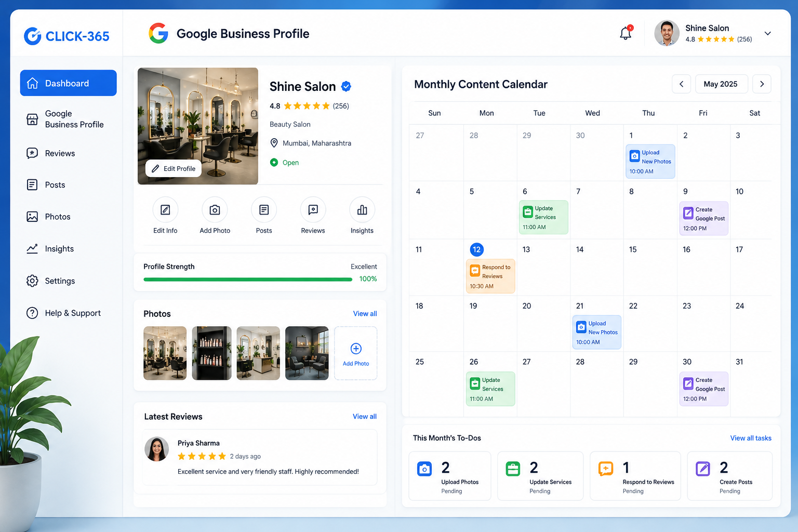Open May 6 Update Services event

[x=543, y=218]
